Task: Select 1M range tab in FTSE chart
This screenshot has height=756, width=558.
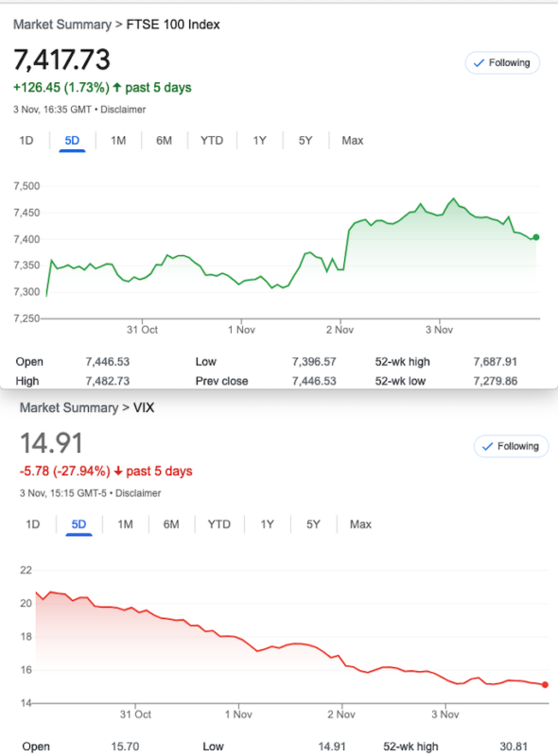Action: coord(118,141)
